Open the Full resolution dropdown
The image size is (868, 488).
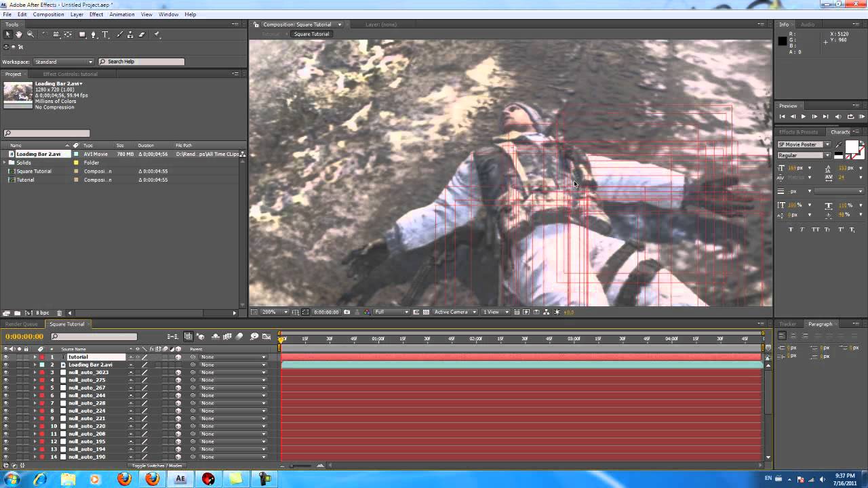(x=392, y=312)
